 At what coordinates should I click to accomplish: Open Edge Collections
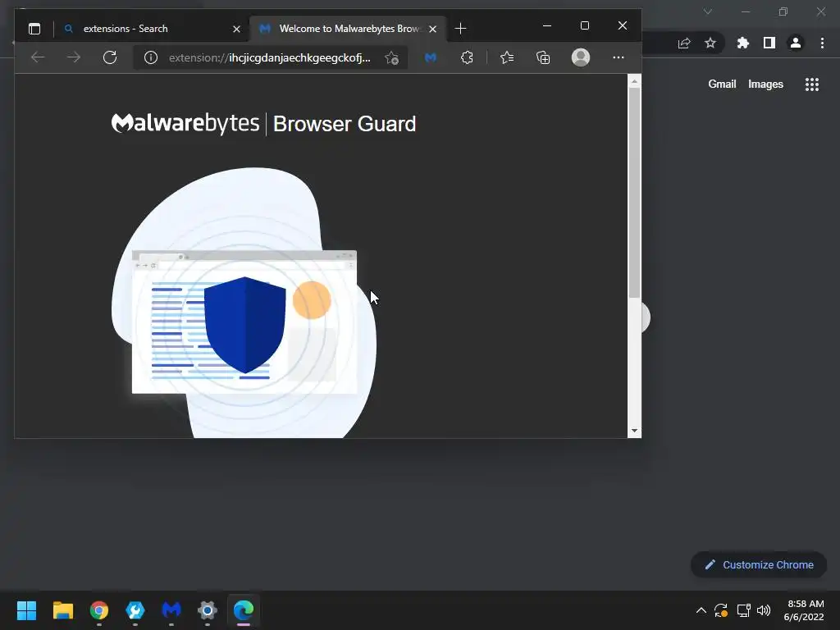tap(543, 57)
